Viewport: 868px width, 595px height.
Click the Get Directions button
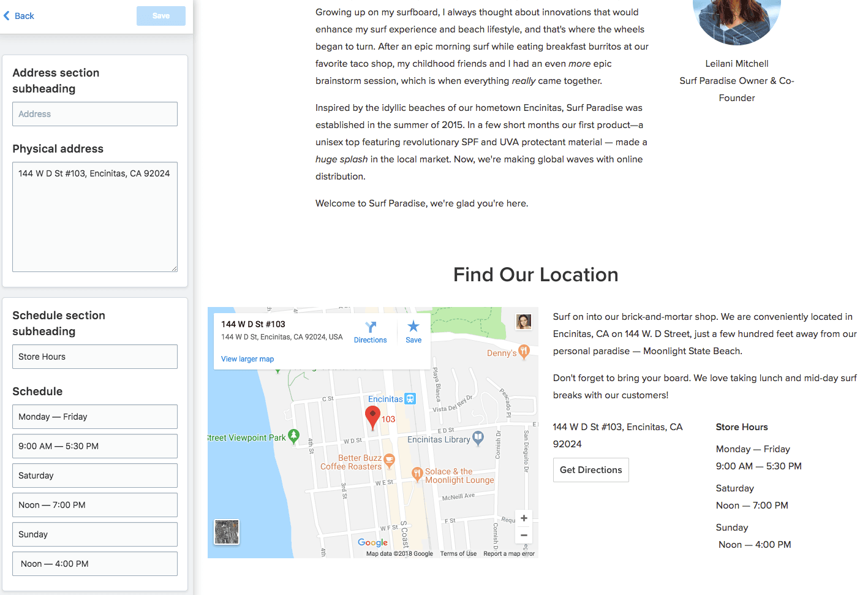(591, 470)
